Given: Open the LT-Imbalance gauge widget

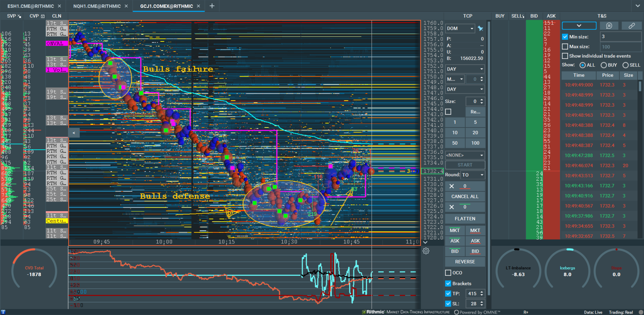Looking at the screenshot, I should (x=518, y=268).
